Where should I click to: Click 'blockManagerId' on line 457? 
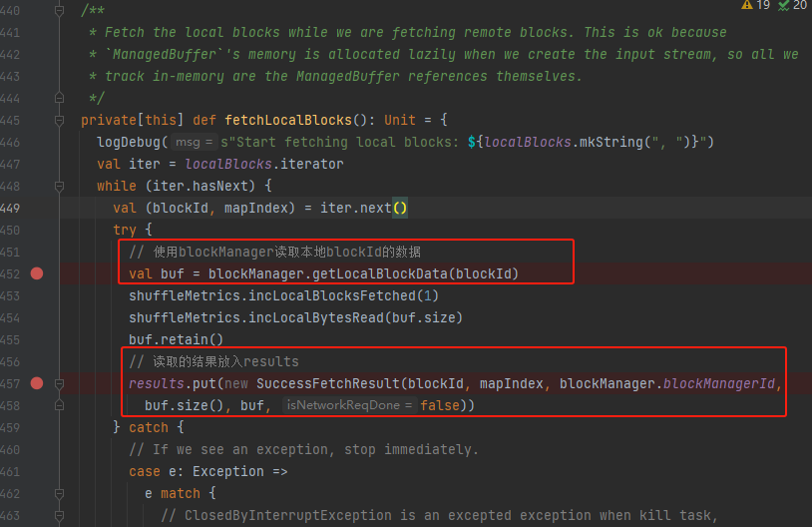click(x=719, y=383)
